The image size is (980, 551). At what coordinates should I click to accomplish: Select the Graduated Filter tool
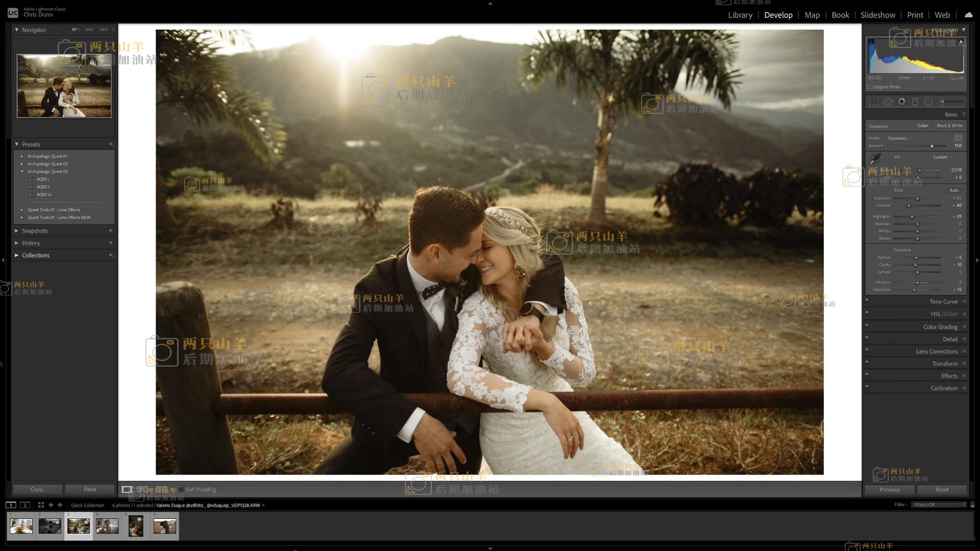915,102
